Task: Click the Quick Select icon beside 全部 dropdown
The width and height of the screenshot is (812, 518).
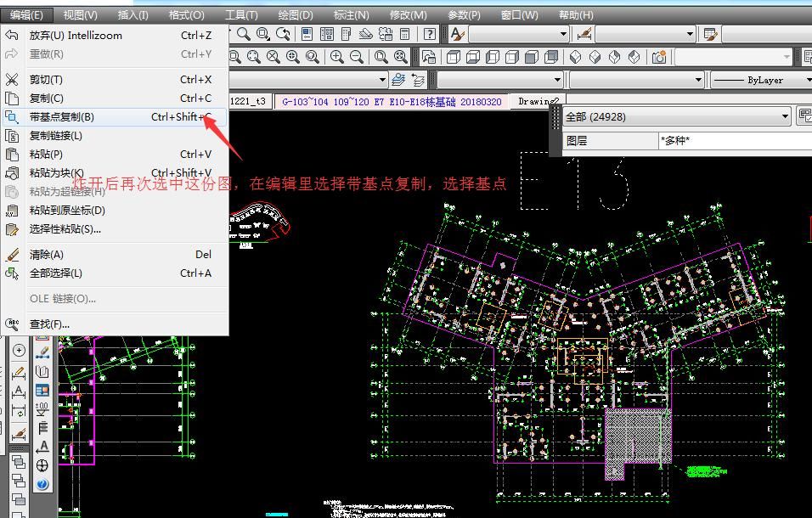Action: click(x=807, y=115)
